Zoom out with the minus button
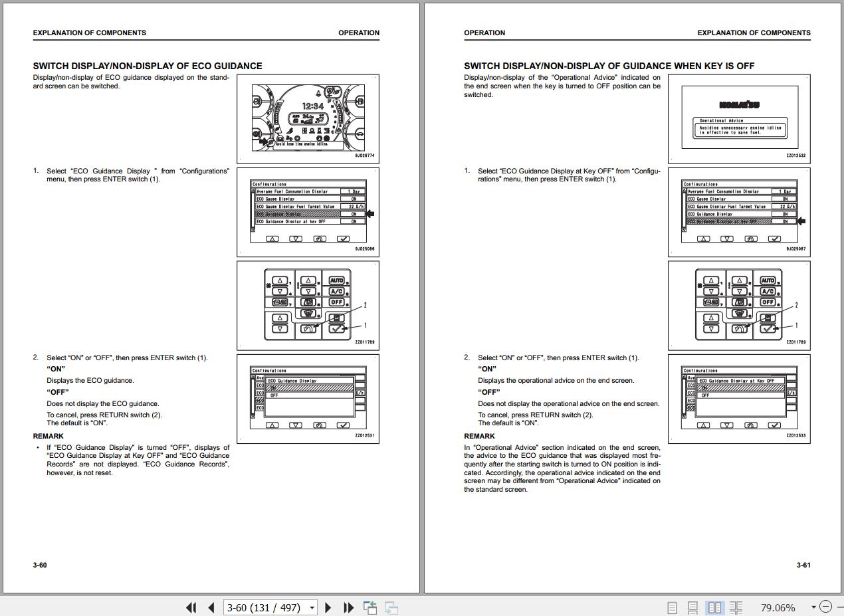Screen dimensions: 844x616 pos(825,607)
